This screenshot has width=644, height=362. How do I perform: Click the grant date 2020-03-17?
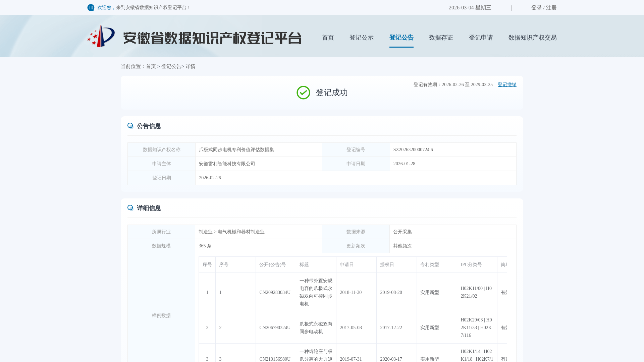(391, 359)
